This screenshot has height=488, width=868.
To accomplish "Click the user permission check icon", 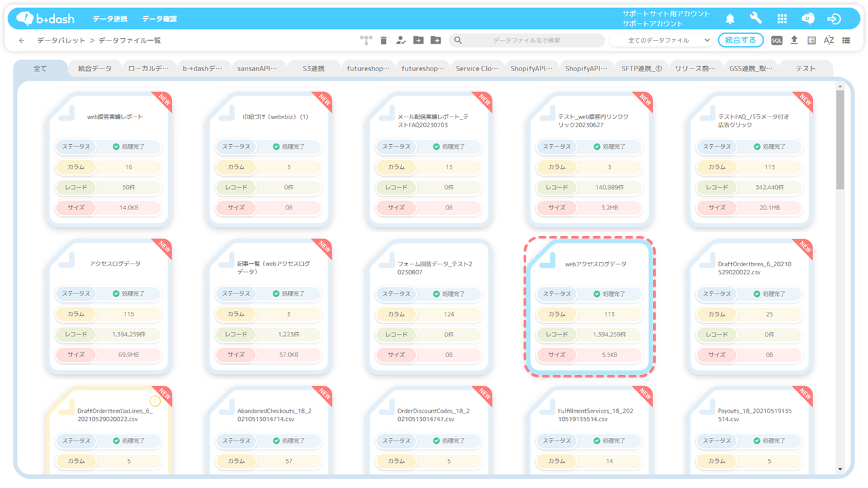I will pyautogui.click(x=401, y=41).
